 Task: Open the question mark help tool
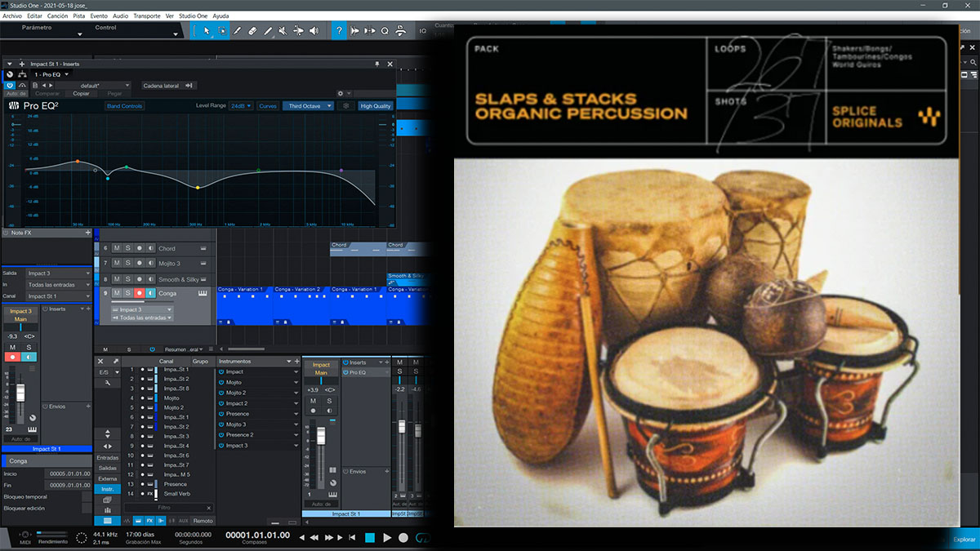[x=339, y=31]
